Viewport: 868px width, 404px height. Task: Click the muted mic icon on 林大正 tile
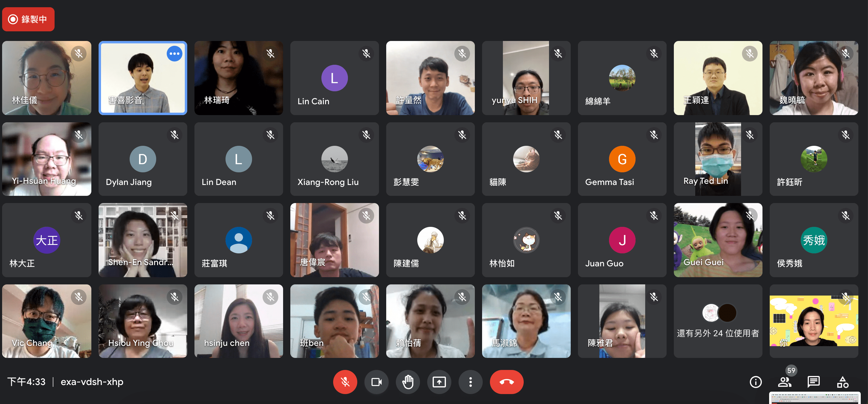point(78,216)
